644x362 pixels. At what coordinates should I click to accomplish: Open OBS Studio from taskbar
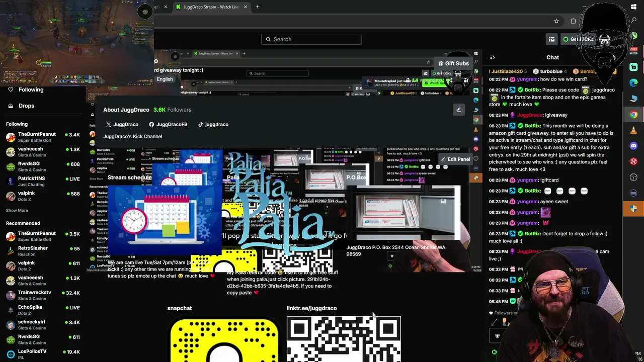pyautogui.click(x=633, y=177)
